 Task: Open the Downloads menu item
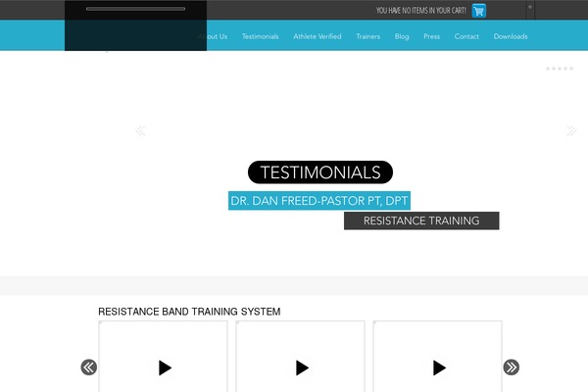tap(511, 36)
